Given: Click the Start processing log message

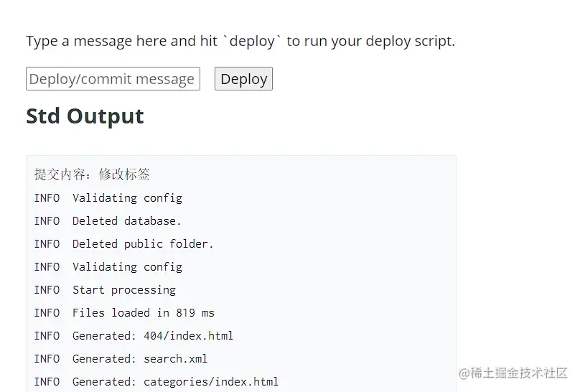Looking at the screenshot, I should (x=124, y=290).
